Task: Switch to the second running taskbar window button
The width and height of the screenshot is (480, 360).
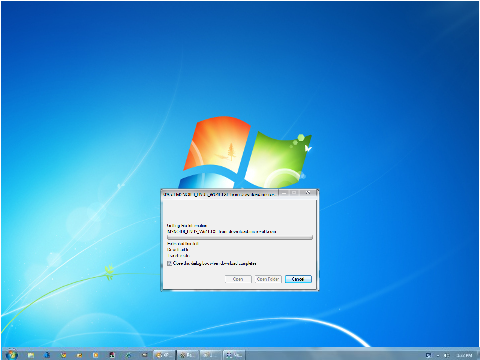Action: (187, 355)
